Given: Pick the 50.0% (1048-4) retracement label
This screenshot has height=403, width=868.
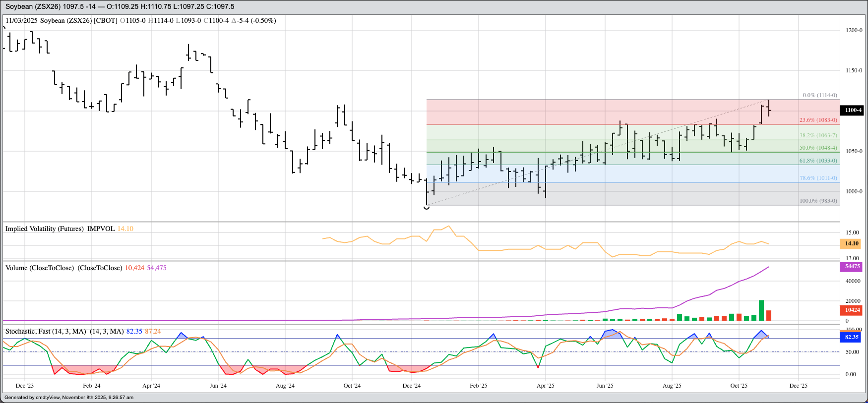Looking at the screenshot, I should (818, 148).
